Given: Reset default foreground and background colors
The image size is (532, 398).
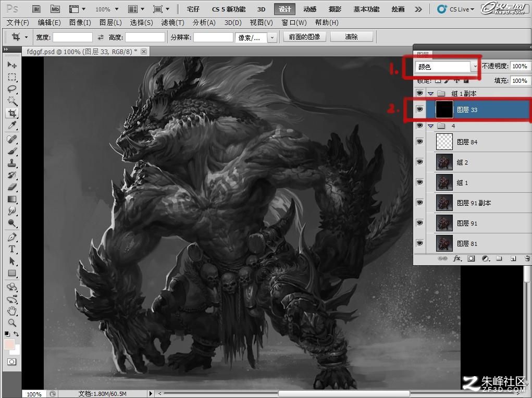Looking at the screenshot, I should point(7,334).
